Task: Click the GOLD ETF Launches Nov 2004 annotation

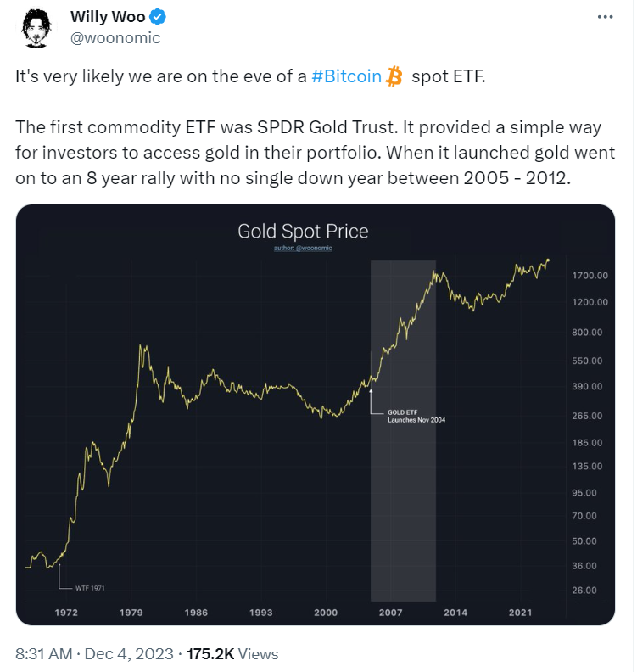Action: click(411, 416)
